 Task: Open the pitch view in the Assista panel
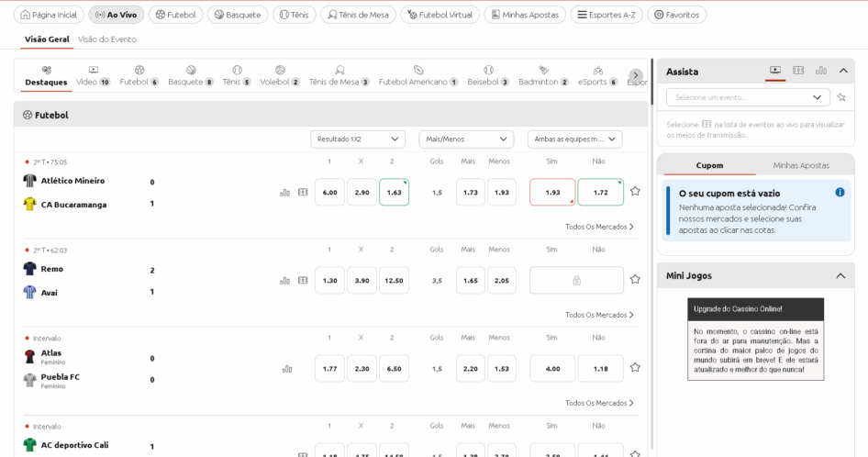pos(798,71)
